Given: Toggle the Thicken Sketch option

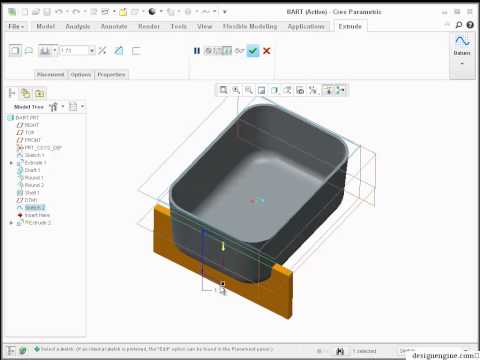Looking at the screenshot, I should [x=136, y=51].
